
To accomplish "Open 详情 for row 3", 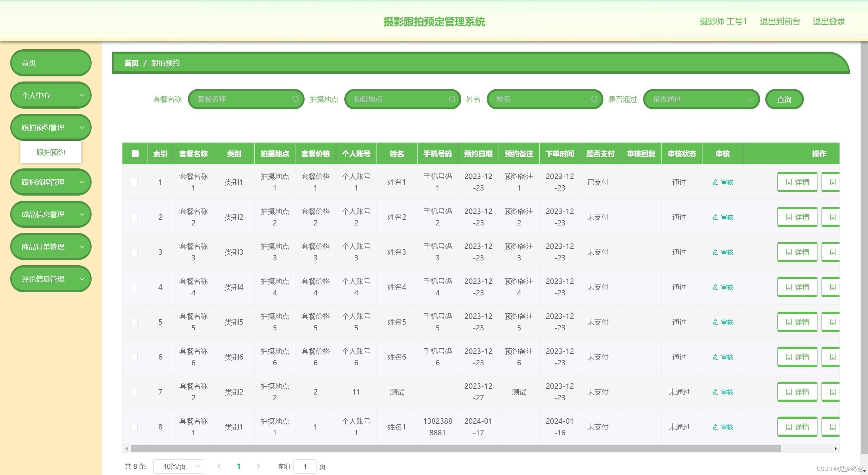I will [797, 252].
